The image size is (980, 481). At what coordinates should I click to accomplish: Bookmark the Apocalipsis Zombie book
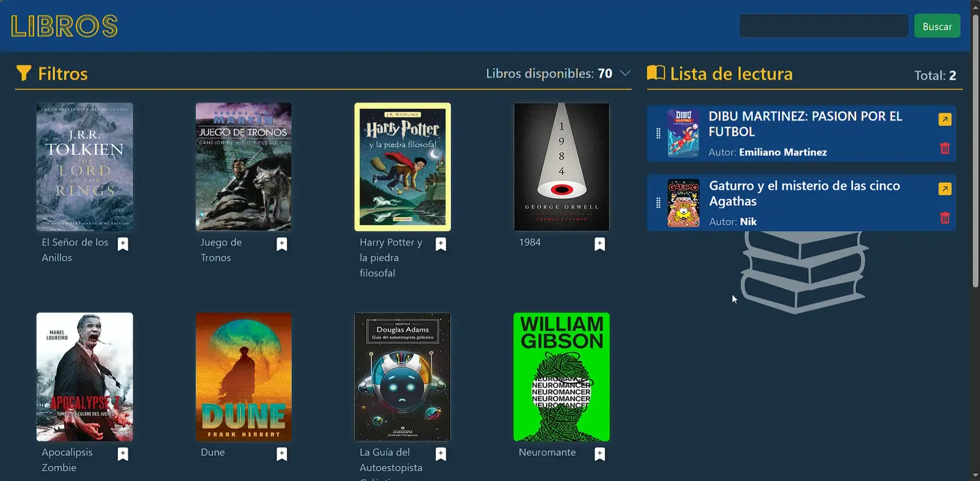click(123, 454)
